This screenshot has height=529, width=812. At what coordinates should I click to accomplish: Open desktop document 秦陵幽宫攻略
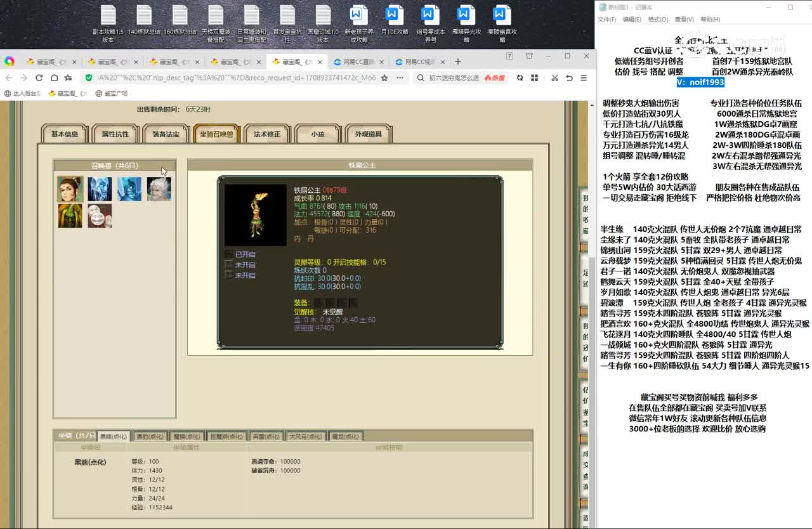click(x=502, y=25)
